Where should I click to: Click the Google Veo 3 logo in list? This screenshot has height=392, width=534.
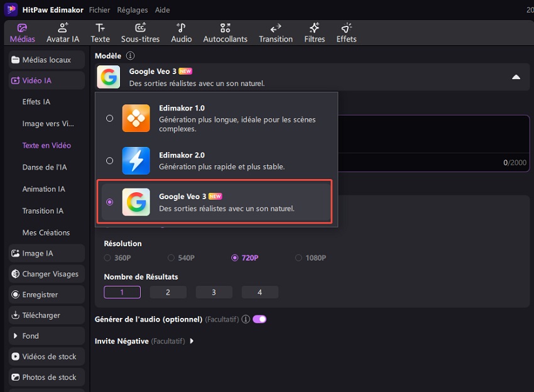[136, 202]
